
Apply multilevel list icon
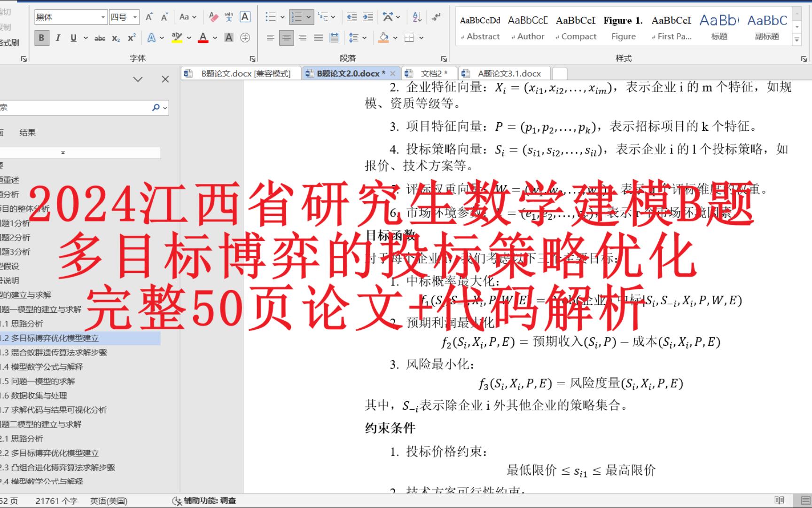point(323,17)
